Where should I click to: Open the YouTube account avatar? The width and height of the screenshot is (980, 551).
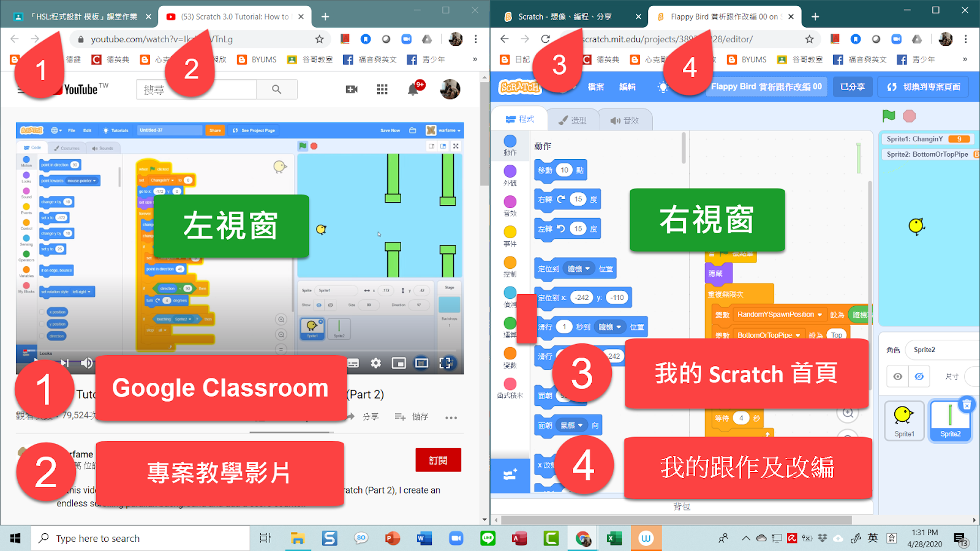(x=450, y=89)
